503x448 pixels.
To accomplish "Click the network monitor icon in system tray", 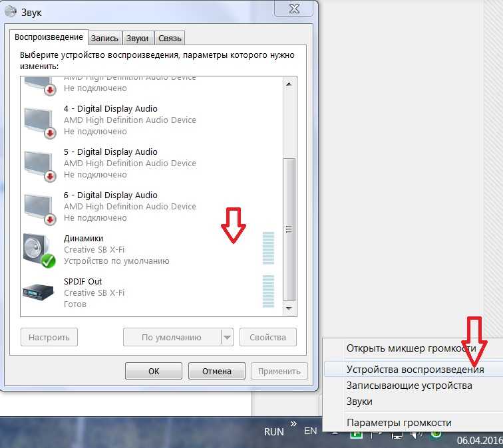I will click(x=397, y=436).
